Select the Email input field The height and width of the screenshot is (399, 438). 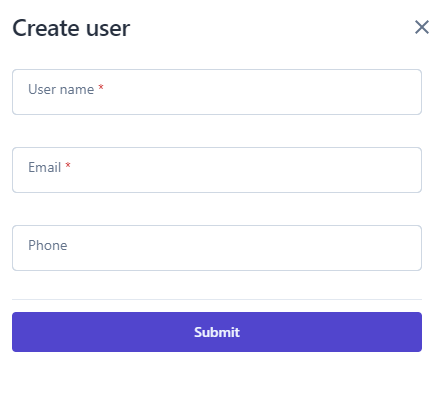click(217, 170)
